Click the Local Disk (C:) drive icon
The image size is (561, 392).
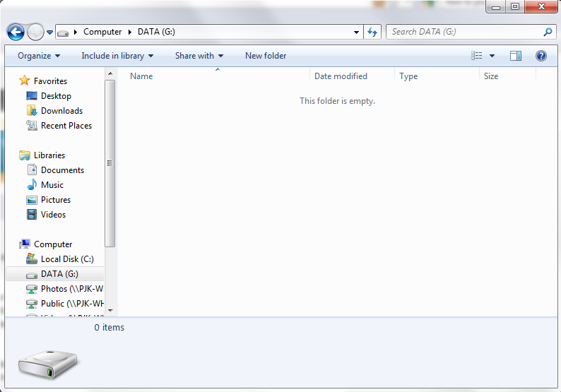pos(32,259)
